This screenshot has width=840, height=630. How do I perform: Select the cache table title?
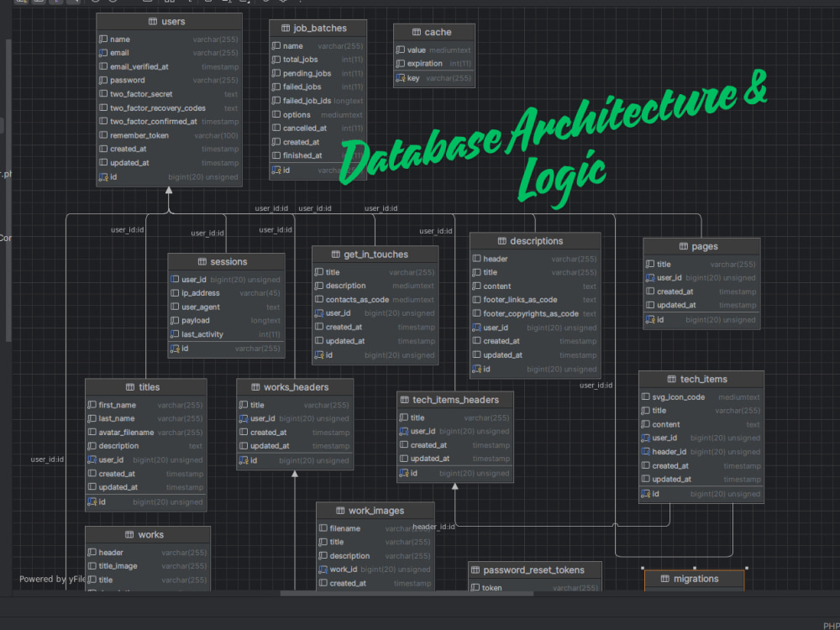click(438, 32)
